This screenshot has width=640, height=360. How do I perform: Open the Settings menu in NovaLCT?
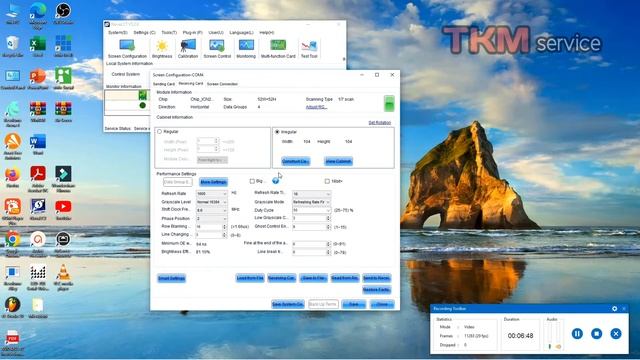[144, 32]
